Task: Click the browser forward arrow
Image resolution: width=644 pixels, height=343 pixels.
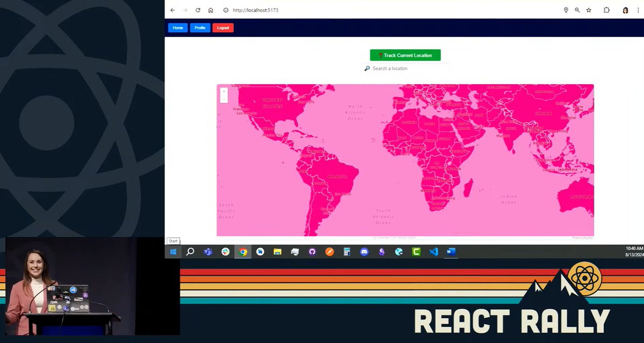Action: [185, 10]
